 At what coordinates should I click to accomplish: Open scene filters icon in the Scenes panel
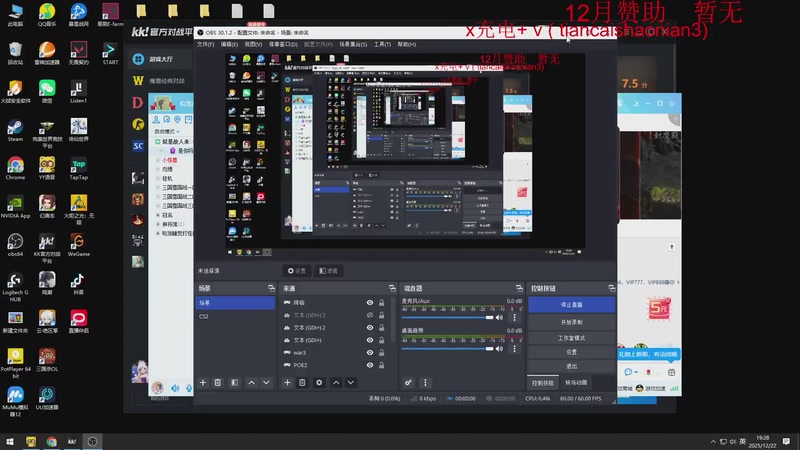[x=234, y=382]
